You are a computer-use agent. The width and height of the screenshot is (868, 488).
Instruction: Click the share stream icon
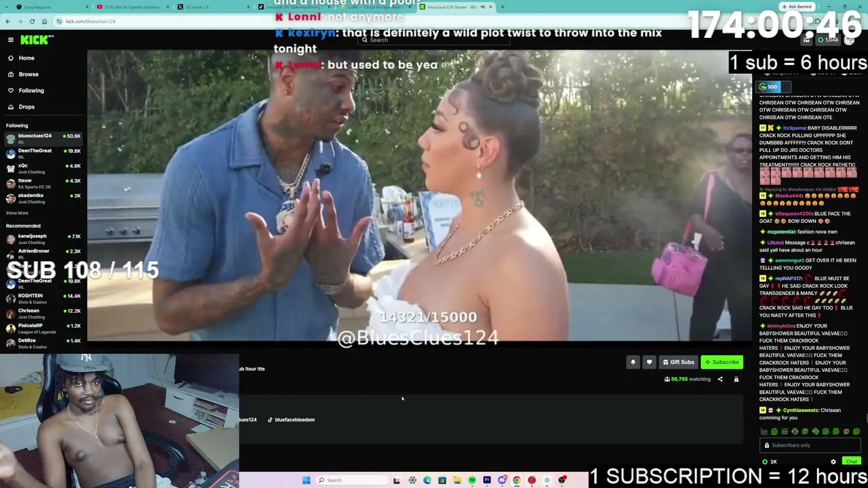click(x=720, y=380)
